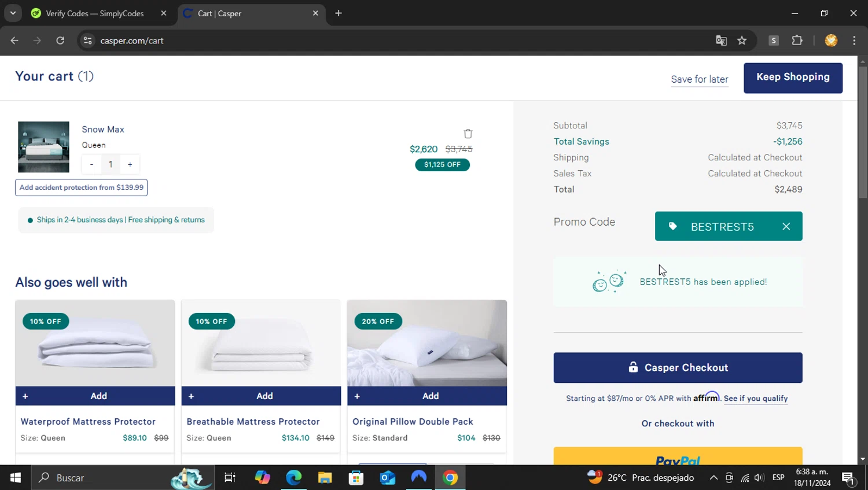Select the Cart | Casper tab
This screenshot has width=868, height=490.
(x=252, y=13)
